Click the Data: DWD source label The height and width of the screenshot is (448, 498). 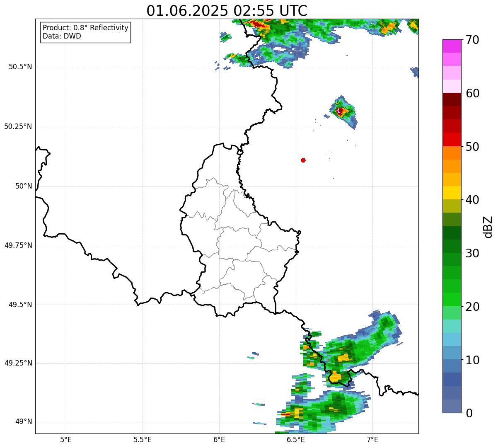point(62,36)
